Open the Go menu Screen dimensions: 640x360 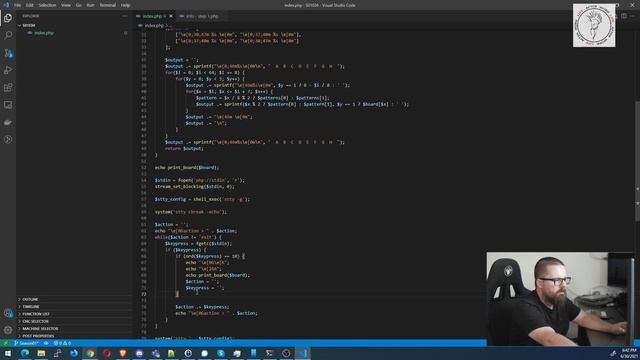78,5
